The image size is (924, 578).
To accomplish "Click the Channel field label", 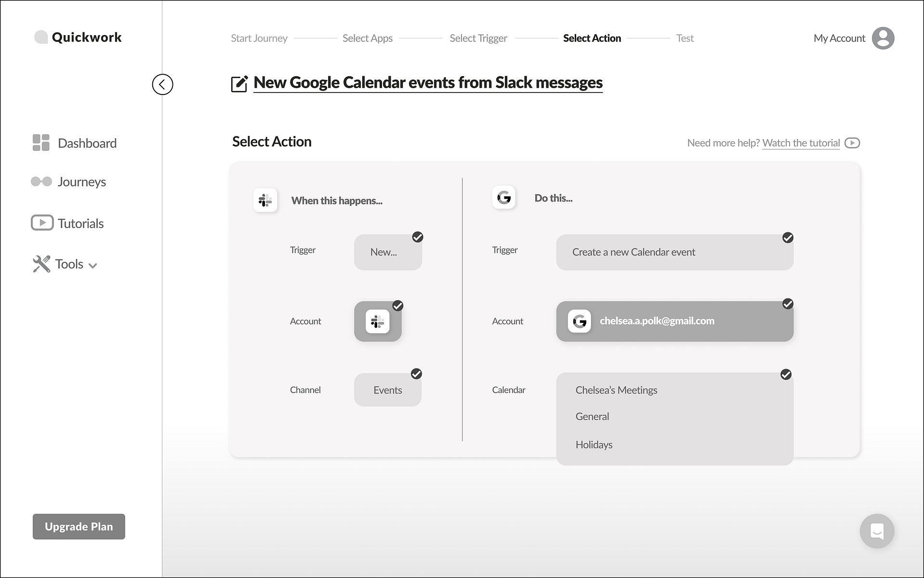I will point(305,390).
